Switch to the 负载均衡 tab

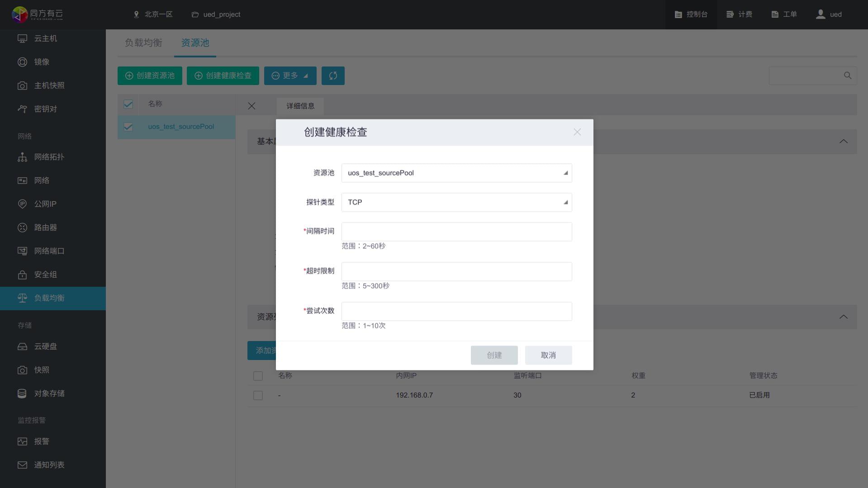click(x=143, y=43)
